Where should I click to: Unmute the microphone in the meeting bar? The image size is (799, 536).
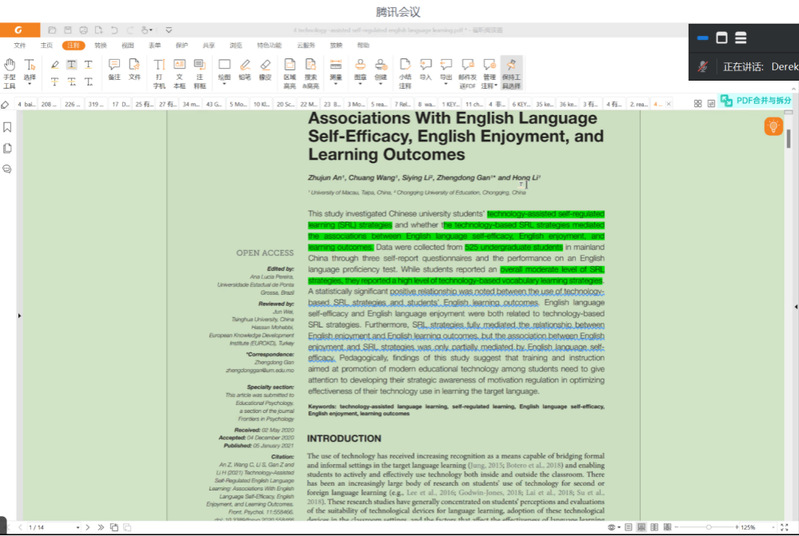(703, 67)
